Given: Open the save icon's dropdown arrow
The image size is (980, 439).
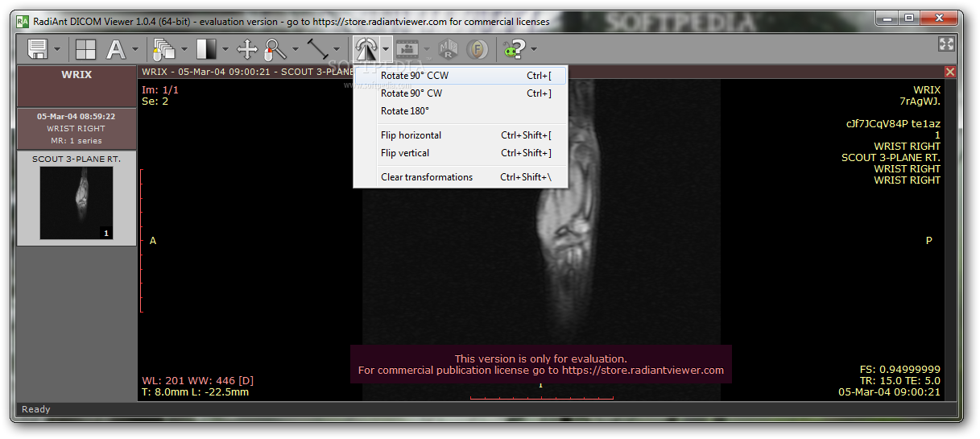Looking at the screenshot, I should click(57, 50).
